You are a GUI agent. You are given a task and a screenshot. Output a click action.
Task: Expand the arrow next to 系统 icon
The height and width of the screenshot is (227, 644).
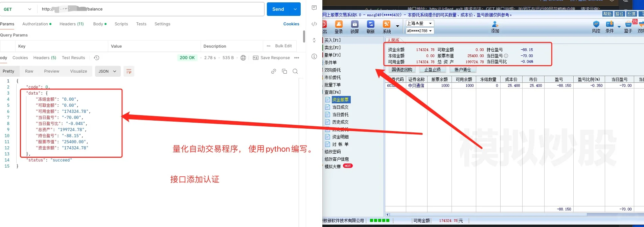398,26
